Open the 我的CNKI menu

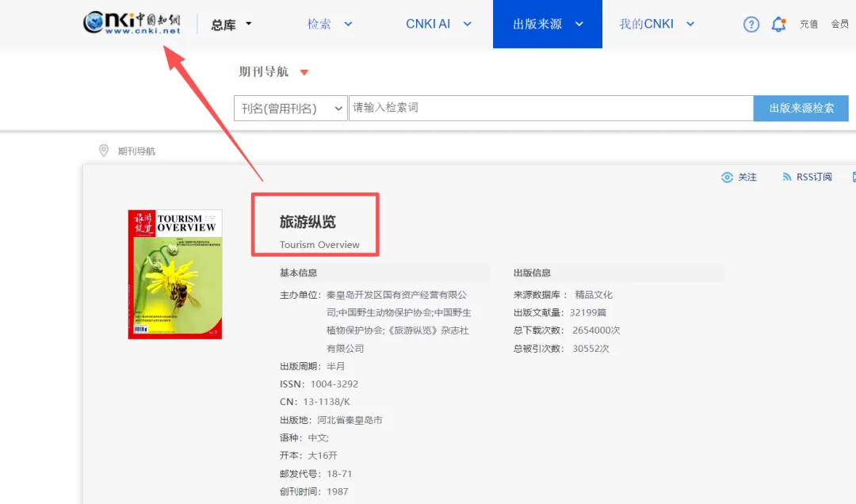tap(647, 24)
